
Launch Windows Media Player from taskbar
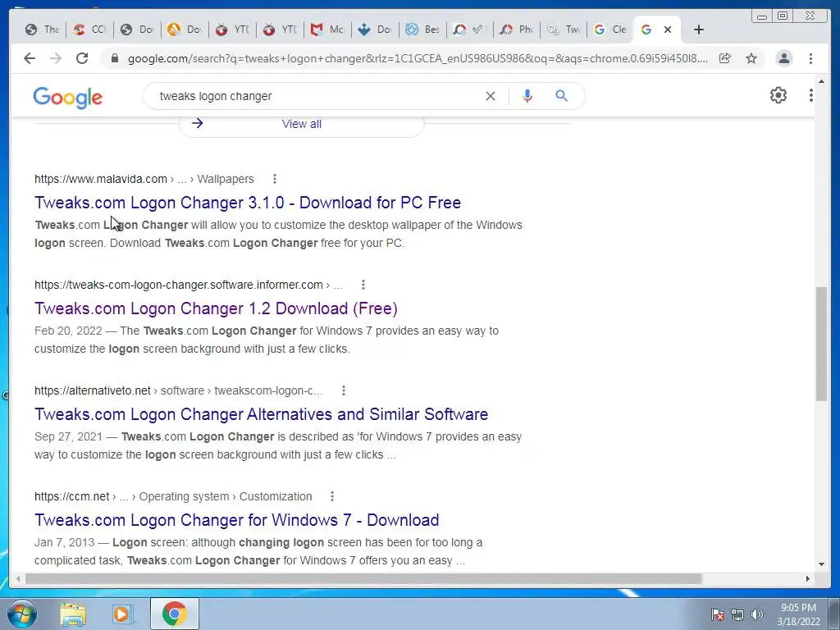tap(123, 614)
